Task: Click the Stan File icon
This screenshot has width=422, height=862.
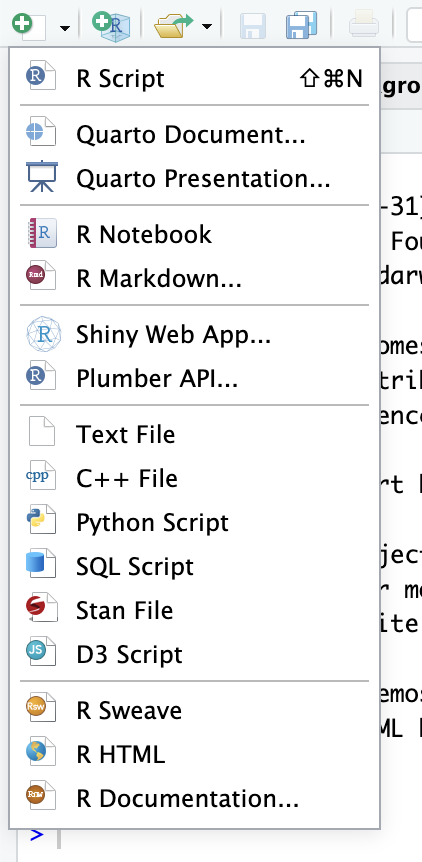Action: [x=41, y=607]
